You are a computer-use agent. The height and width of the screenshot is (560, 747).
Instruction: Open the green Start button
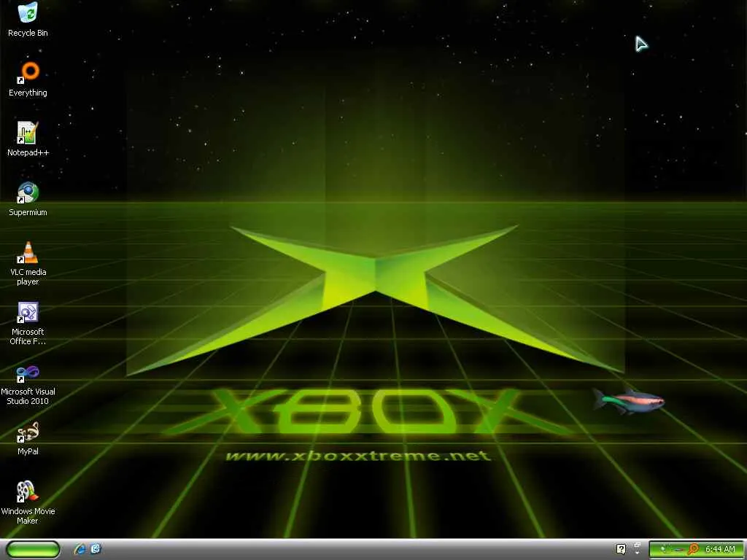(33, 549)
